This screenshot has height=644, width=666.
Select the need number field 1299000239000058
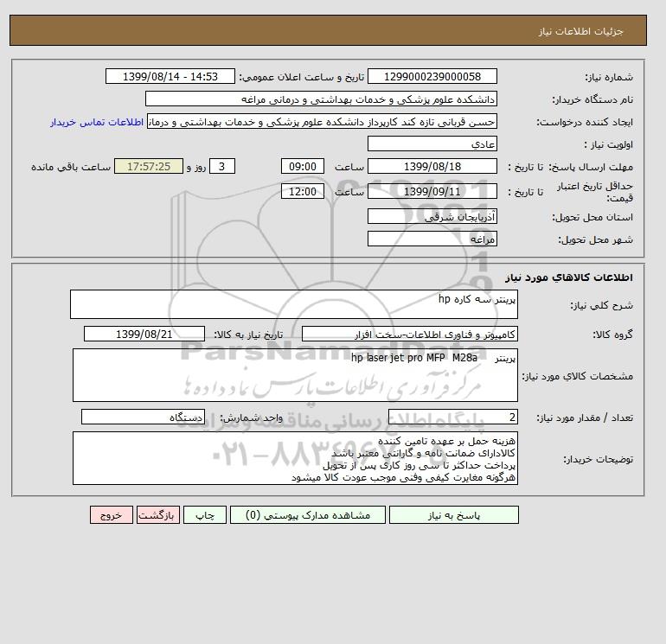(x=432, y=76)
